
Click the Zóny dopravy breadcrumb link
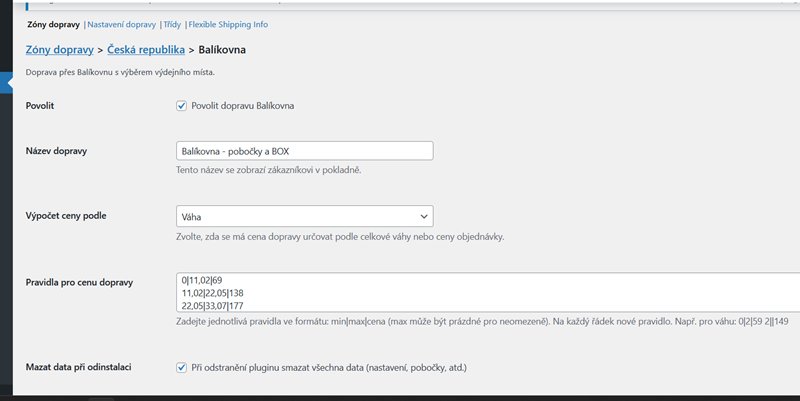[59, 49]
